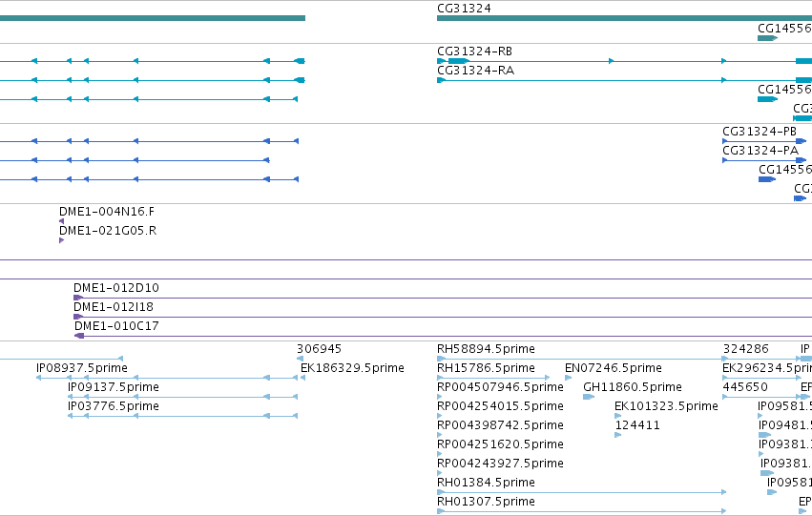Select the CG31324-RA transcript label
812x516 pixels.
(475, 71)
